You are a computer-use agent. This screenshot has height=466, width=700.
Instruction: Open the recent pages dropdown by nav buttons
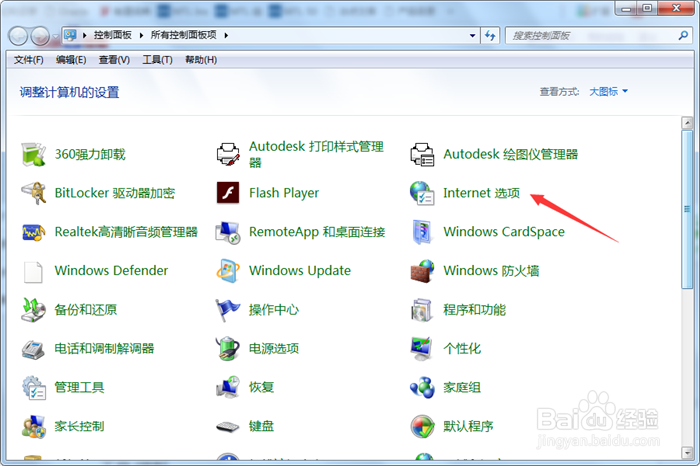point(55,36)
